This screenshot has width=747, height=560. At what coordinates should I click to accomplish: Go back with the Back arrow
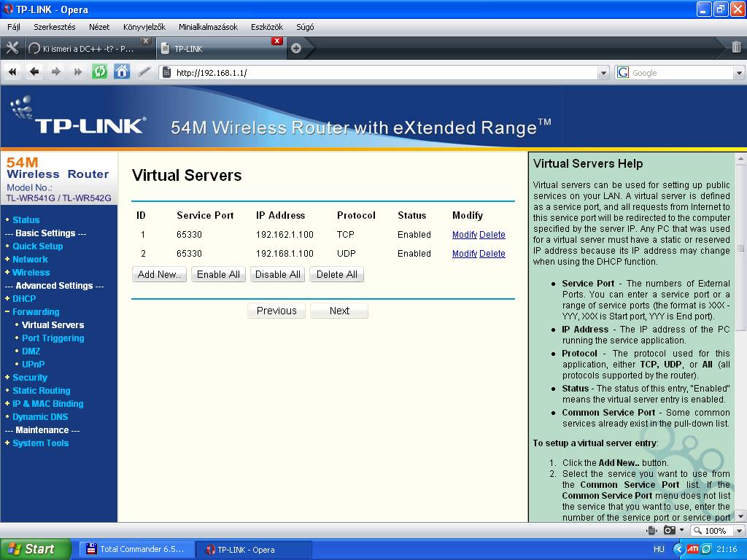[34, 72]
